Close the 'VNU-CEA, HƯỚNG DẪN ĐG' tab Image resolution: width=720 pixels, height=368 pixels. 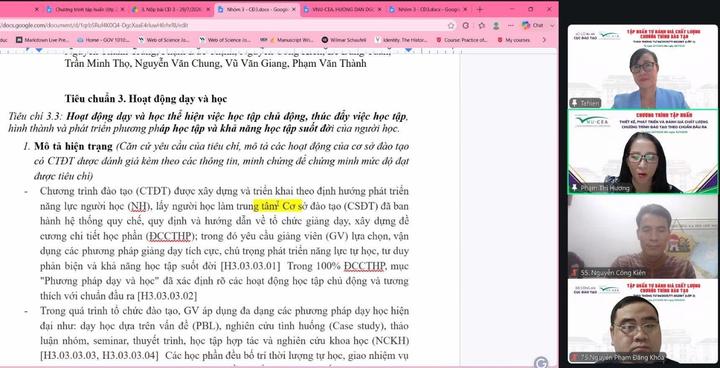(380, 9)
